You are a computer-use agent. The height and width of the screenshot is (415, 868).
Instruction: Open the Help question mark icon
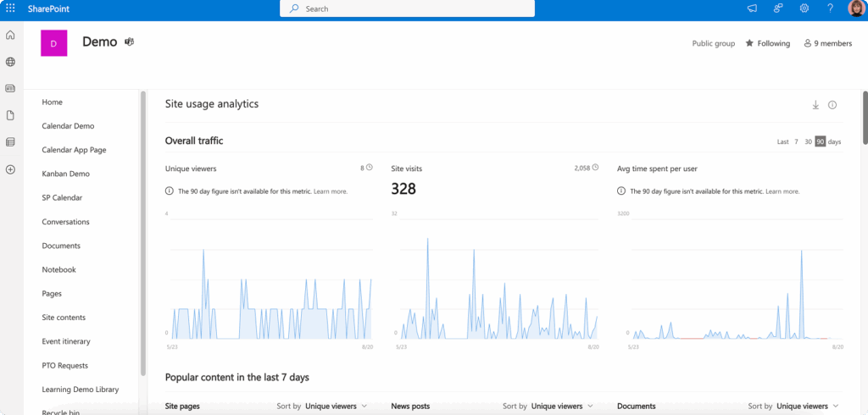pyautogui.click(x=830, y=8)
